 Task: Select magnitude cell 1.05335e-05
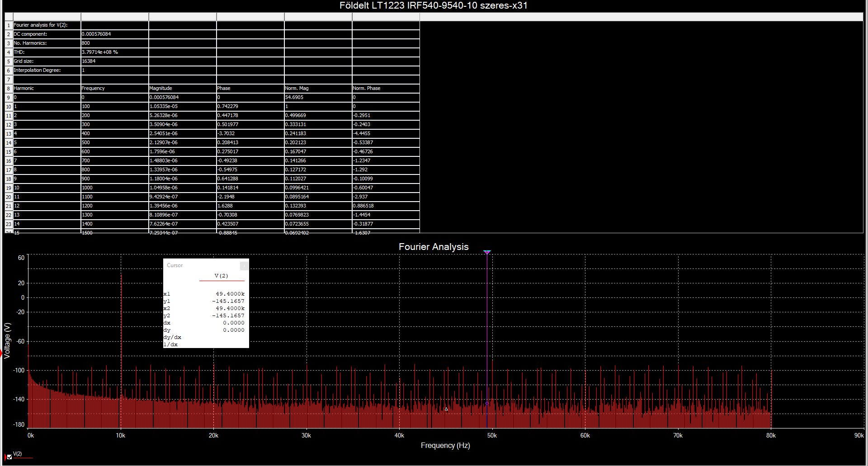click(183, 106)
